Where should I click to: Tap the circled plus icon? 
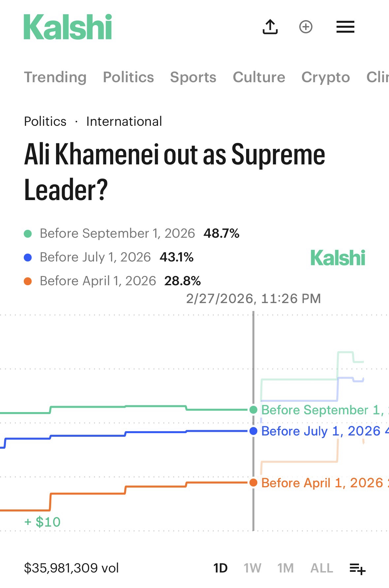[x=306, y=27]
